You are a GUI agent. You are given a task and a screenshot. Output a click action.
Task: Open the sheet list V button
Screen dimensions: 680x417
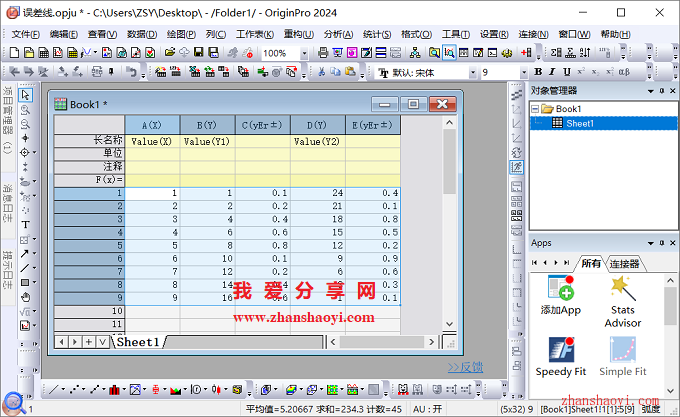pos(102,342)
